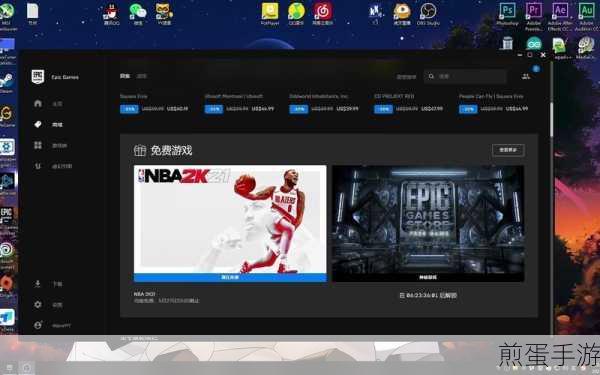
Task: Open the Steam desktop shortcut
Action: pyautogui.click(x=7, y=82)
